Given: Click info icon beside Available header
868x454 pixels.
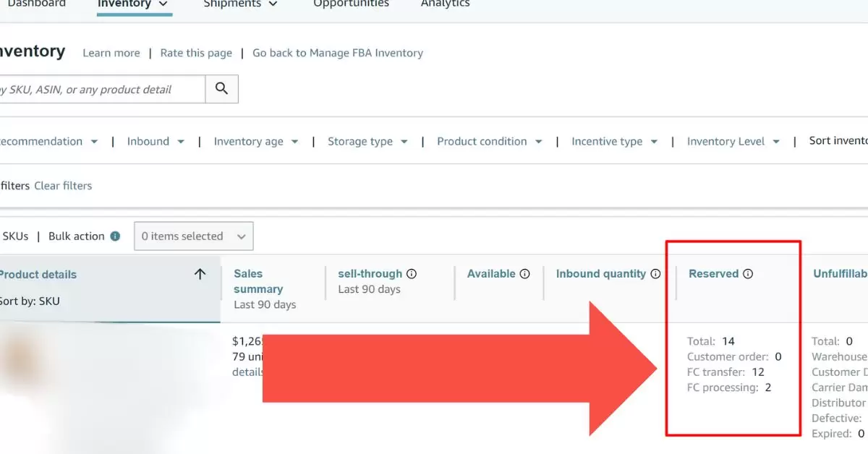Looking at the screenshot, I should pos(525,274).
